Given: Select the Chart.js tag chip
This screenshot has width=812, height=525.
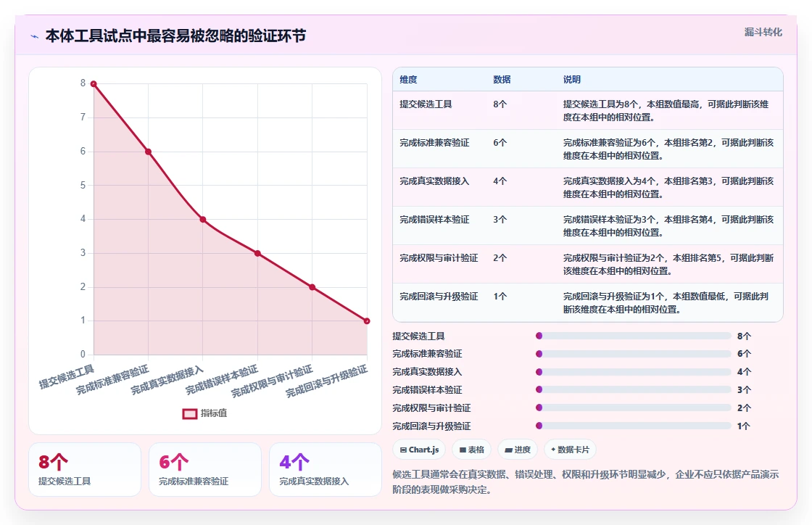Looking at the screenshot, I should point(419,450).
